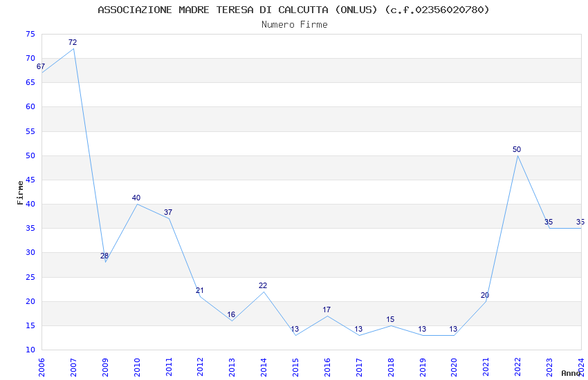This screenshot has height=380, width=588.
Task: Select the 2020 year label on x-axis
Action: coord(454,368)
